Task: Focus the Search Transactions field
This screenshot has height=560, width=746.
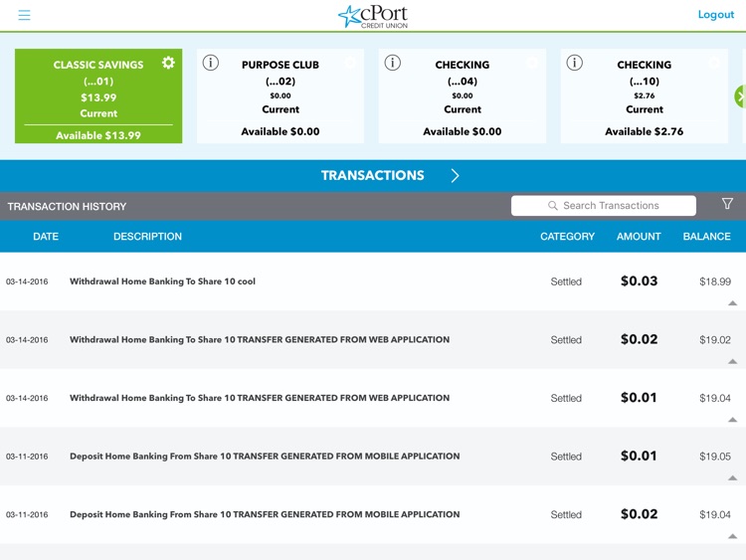Action: pyautogui.click(x=604, y=206)
